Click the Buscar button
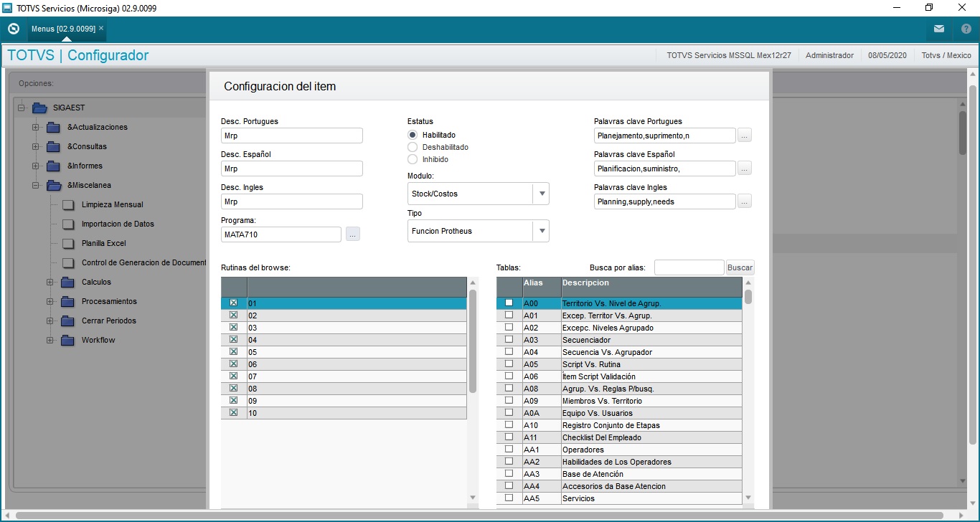The width and height of the screenshot is (980, 522). point(740,267)
